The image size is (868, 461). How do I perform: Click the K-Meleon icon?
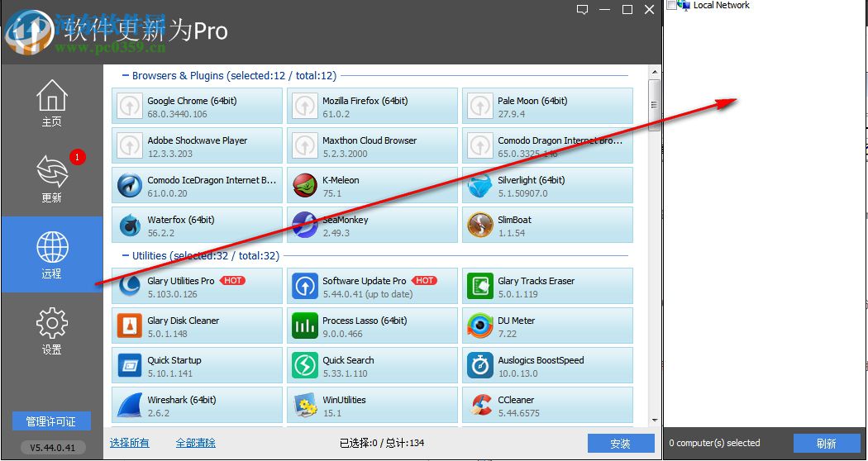305,185
